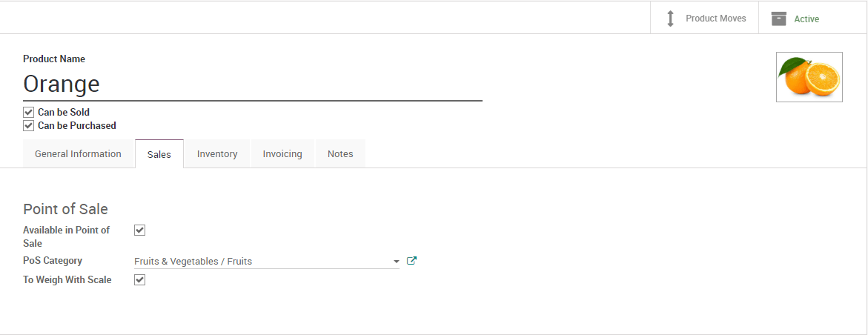868x335 pixels.
Task: Show the Notes tab
Action: click(x=340, y=154)
